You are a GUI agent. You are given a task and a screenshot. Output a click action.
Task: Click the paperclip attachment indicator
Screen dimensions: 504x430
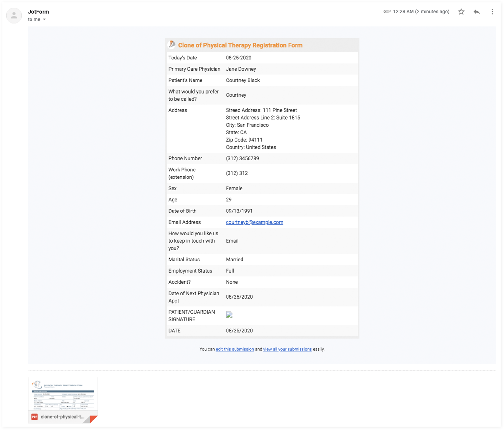387,11
